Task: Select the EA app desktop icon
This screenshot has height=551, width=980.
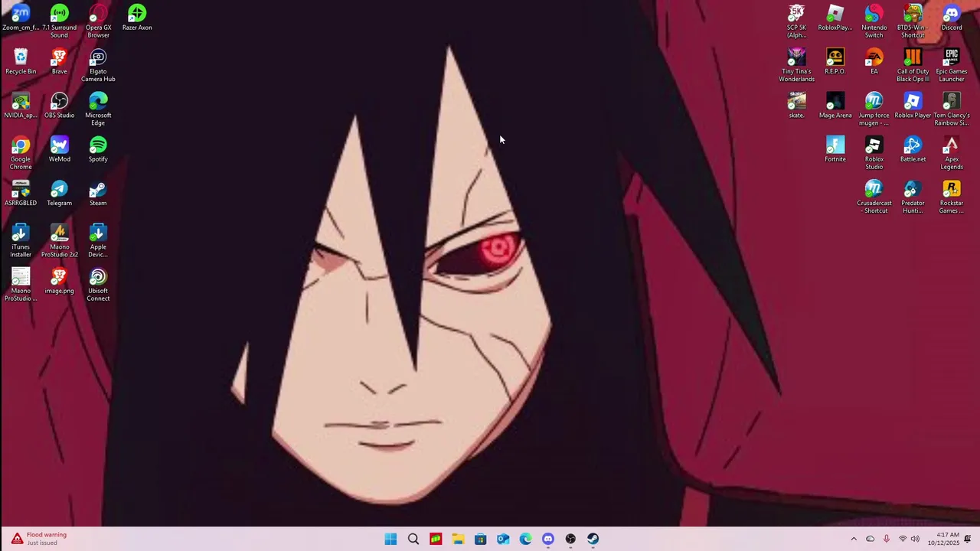Action: (x=874, y=62)
